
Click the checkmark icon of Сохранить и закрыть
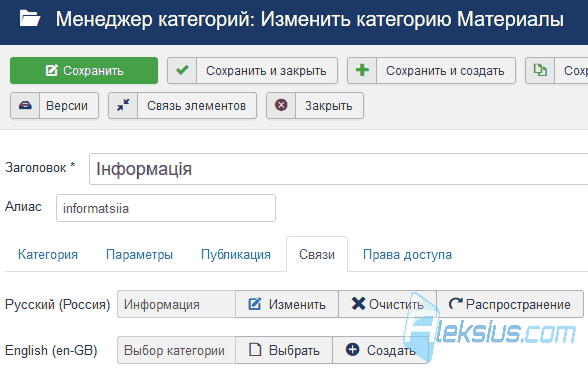(182, 70)
